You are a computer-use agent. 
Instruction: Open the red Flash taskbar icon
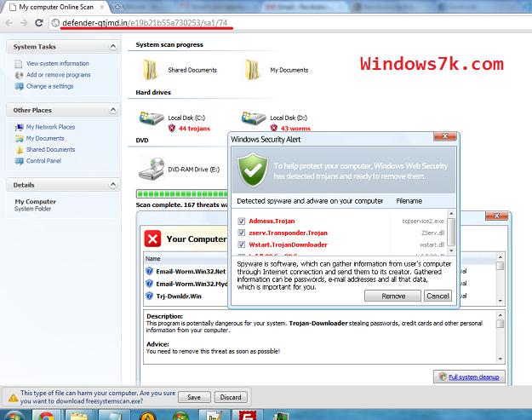tap(248, 416)
